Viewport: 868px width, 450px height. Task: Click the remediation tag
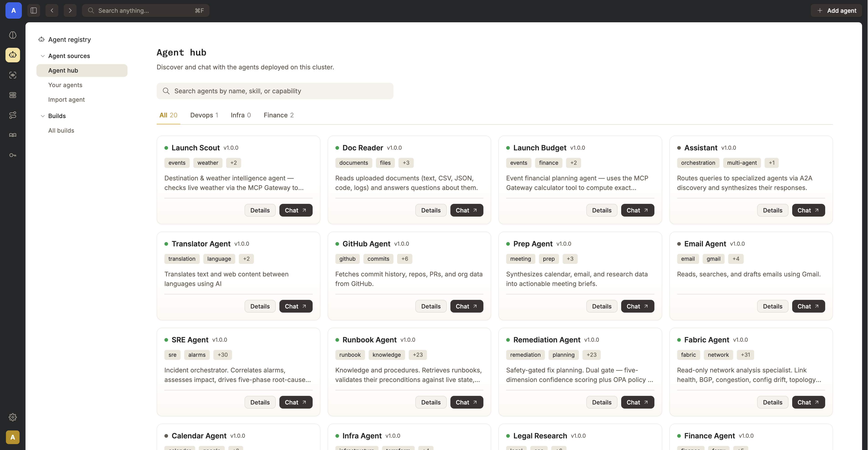pyautogui.click(x=525, y=355)
